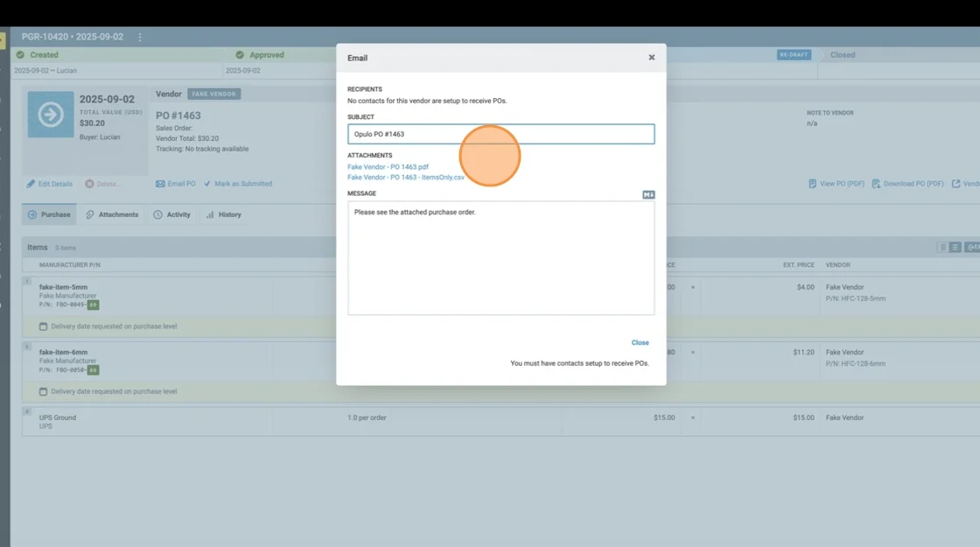Open Fake Vendor - PO 1463.pdf attachment

(388, 166)
